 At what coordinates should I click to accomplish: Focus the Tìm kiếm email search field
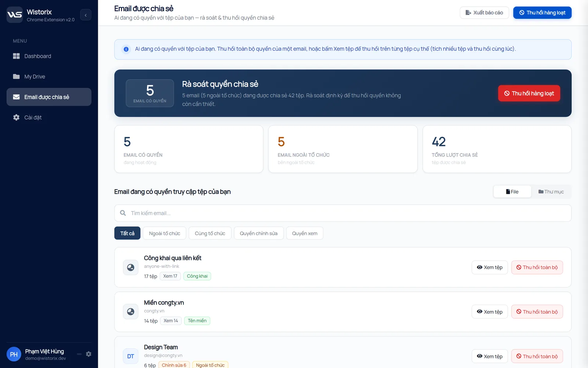pos(343,213)
